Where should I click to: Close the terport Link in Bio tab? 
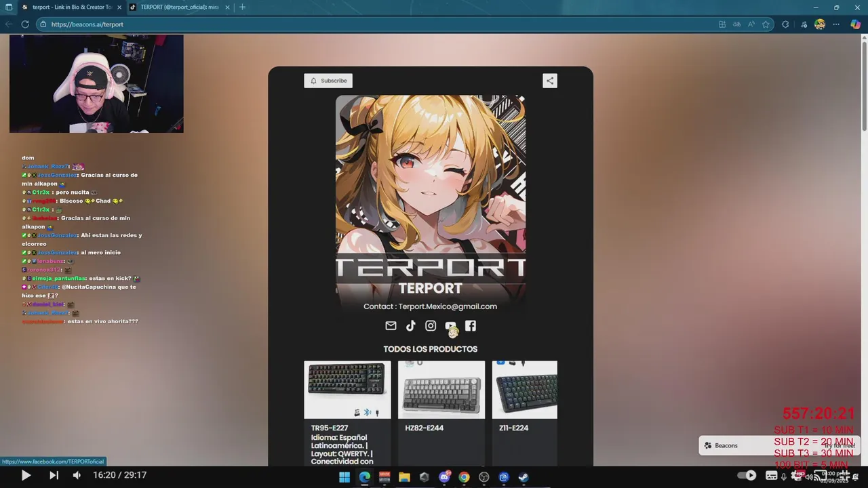point(119,7)
